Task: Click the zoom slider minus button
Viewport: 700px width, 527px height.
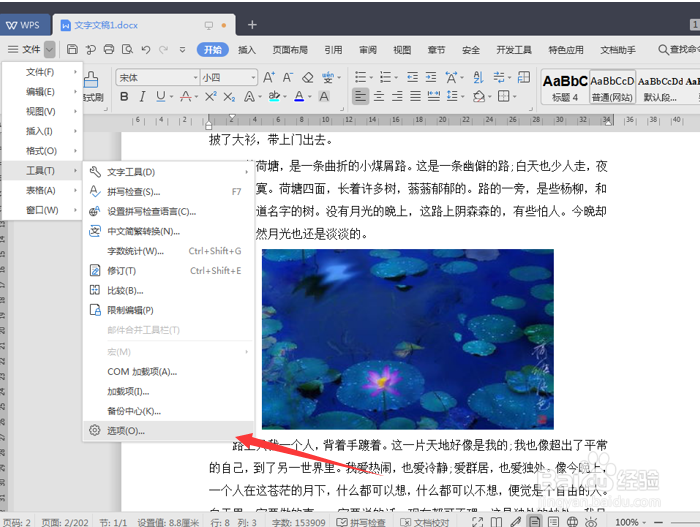Action: [x=658, y=522]
